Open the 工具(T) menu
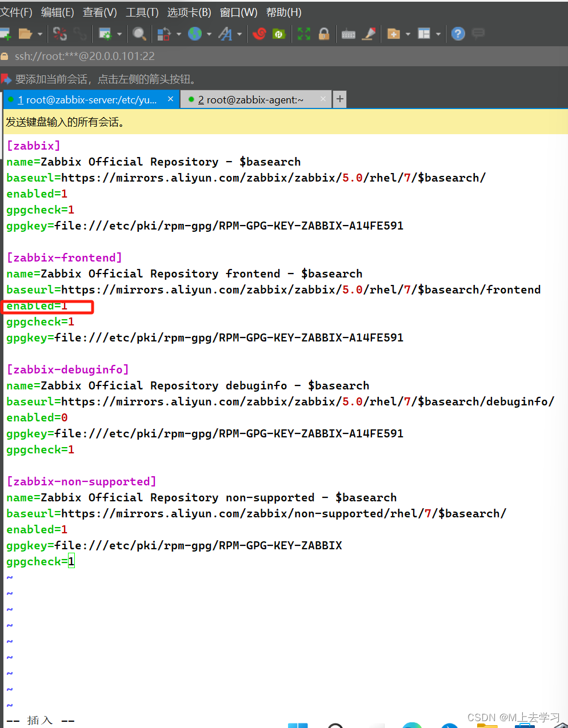The image size is (568, 728). (142, 12)
